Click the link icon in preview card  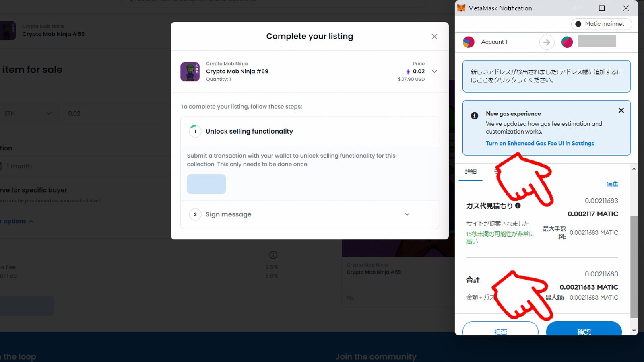point(350,298)
